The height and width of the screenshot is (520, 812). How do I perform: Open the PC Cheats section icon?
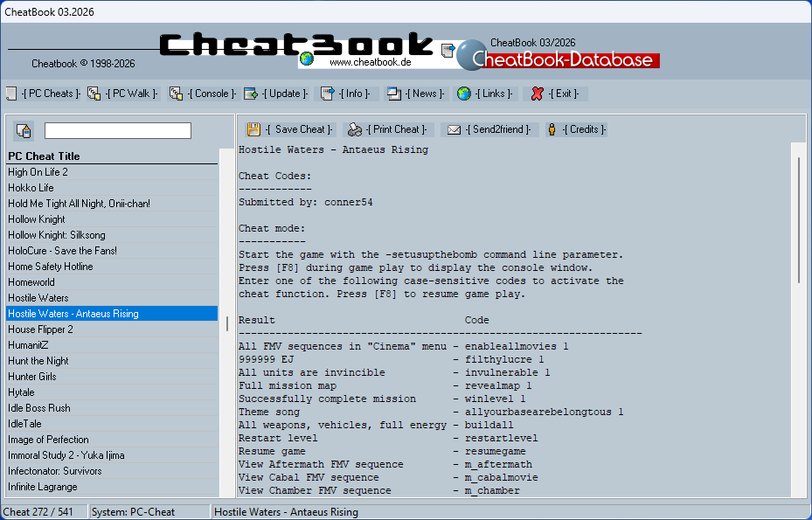tap(11, 94)
